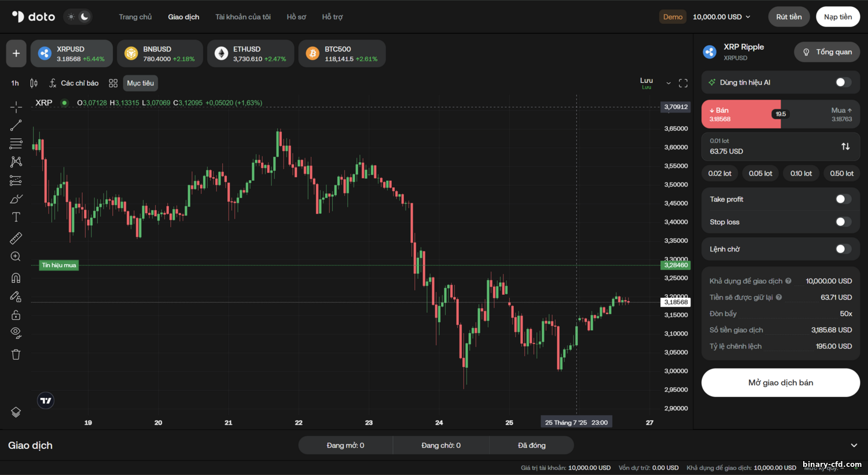
Task: Enable the Take profit switch
Action: pos(843,199)
